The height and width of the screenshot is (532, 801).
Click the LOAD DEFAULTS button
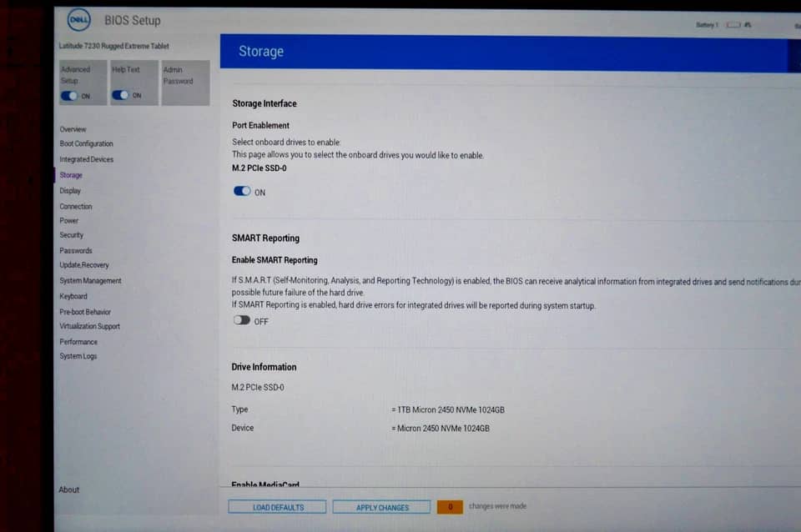[x=277, y=507]
